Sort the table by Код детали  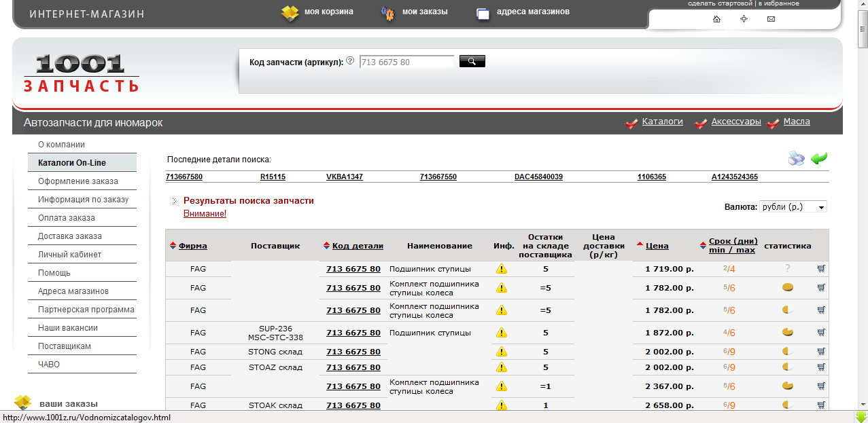[358, 246]
